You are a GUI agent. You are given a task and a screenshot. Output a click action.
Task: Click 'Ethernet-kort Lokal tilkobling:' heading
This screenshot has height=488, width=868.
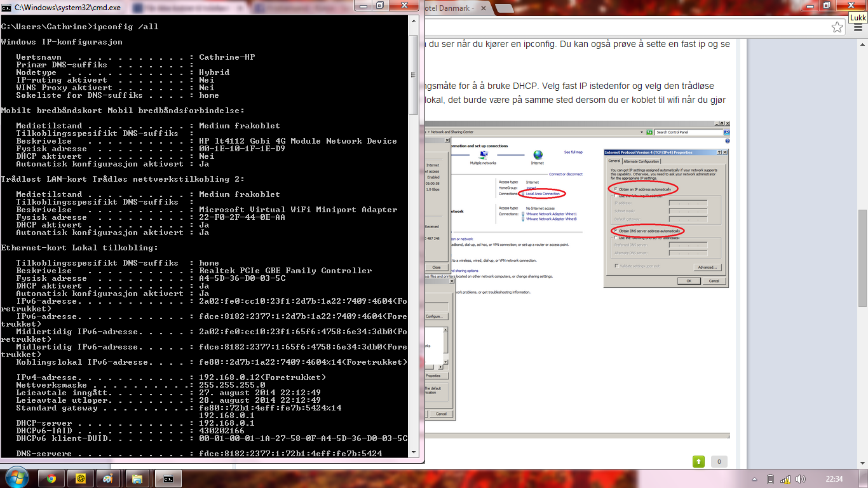[x=79, y=248]
